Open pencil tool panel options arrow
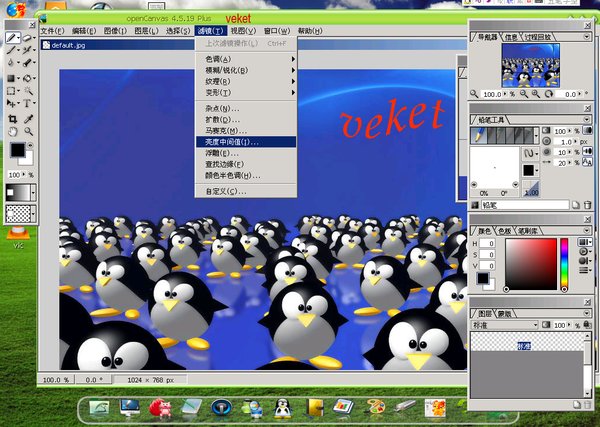 point(587,120)
